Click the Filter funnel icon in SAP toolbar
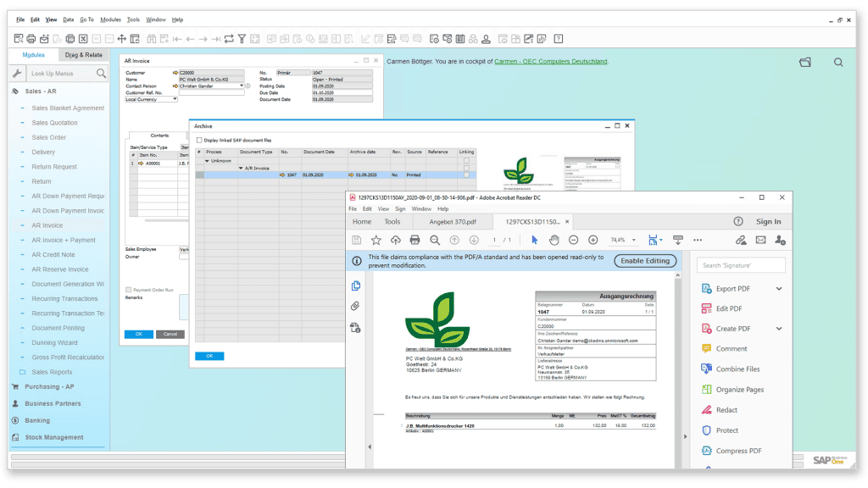Image resolution: width=868 pixels, height=488 pixels. (x=242, y=39)
